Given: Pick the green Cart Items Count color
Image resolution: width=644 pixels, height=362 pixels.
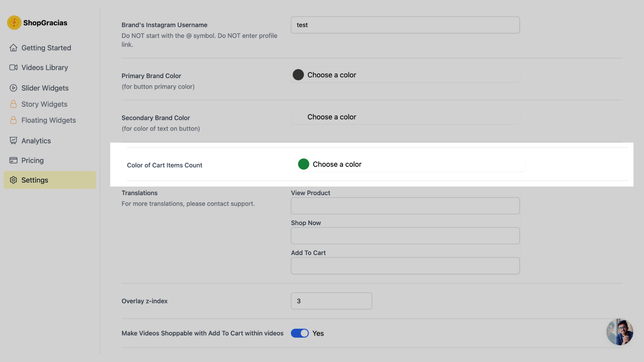Looking at the screenshot, I should tap(304, 164).
